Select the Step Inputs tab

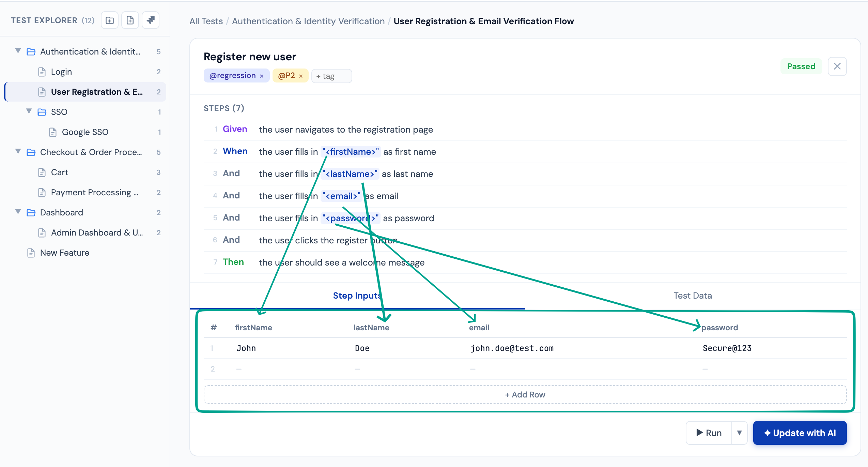pyautogui.click(x=357, y=296)
